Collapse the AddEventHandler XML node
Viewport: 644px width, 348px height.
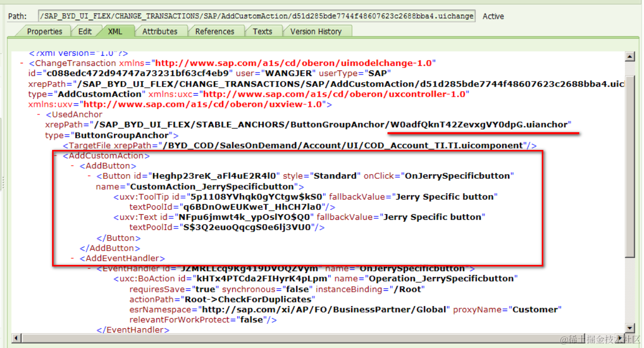[x=73, y=258]
